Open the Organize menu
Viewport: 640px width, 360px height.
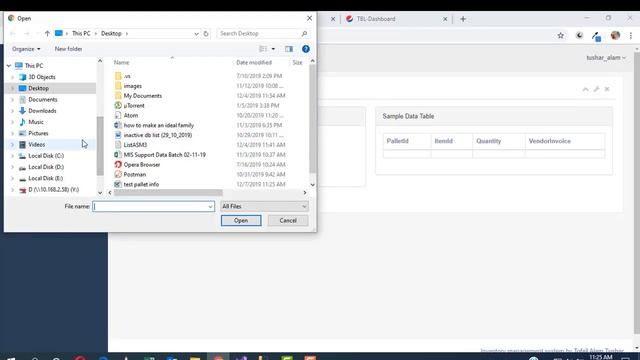point(26,49)
